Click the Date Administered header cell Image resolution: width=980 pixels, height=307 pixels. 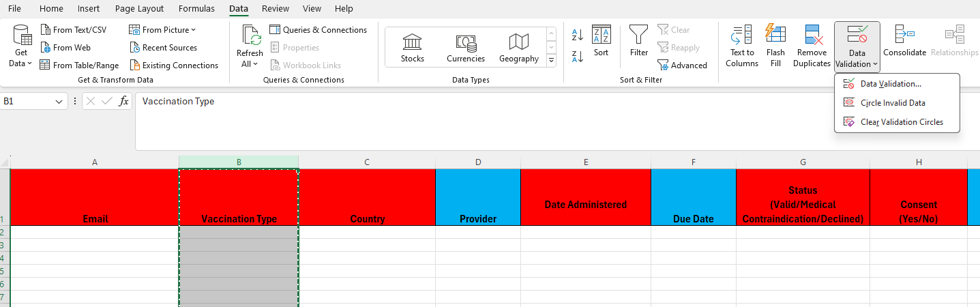pyautogui.click(x=586, y=197)
